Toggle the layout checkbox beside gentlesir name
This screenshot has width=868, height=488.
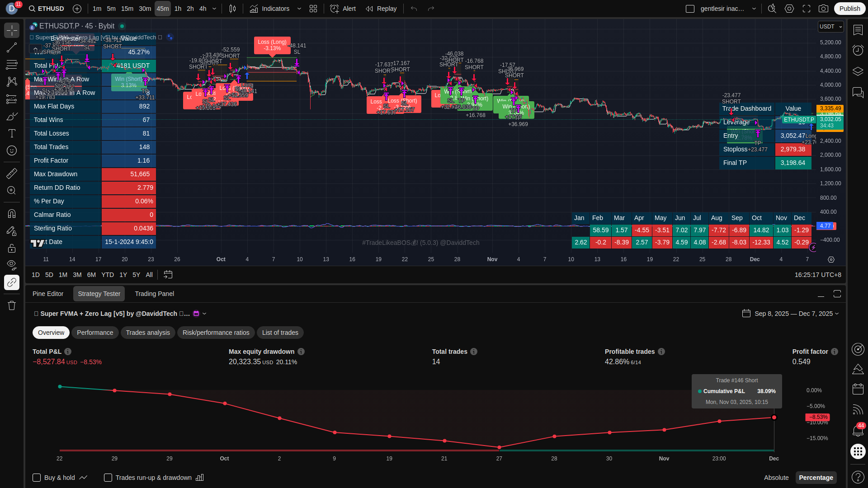[x=690, y=9]
